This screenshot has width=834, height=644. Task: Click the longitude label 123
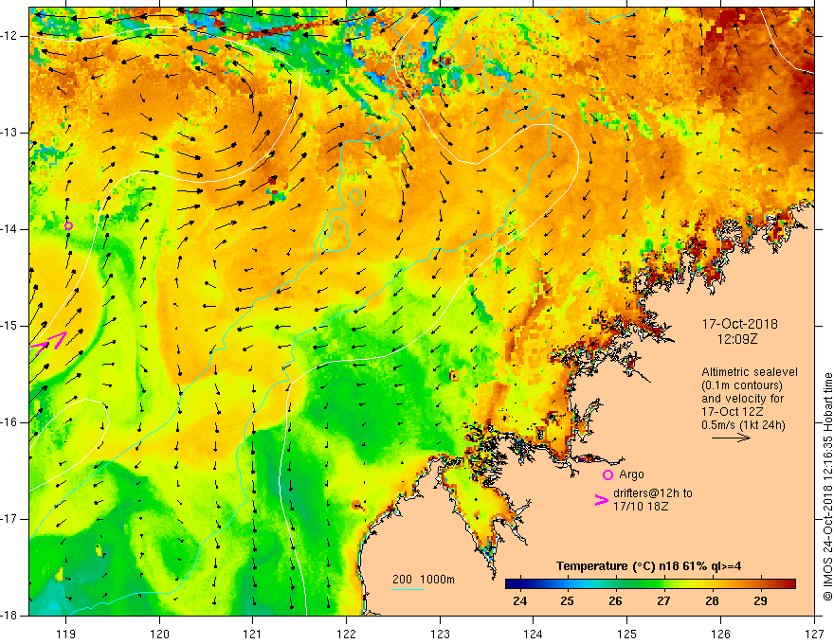[x=440, y=634]
